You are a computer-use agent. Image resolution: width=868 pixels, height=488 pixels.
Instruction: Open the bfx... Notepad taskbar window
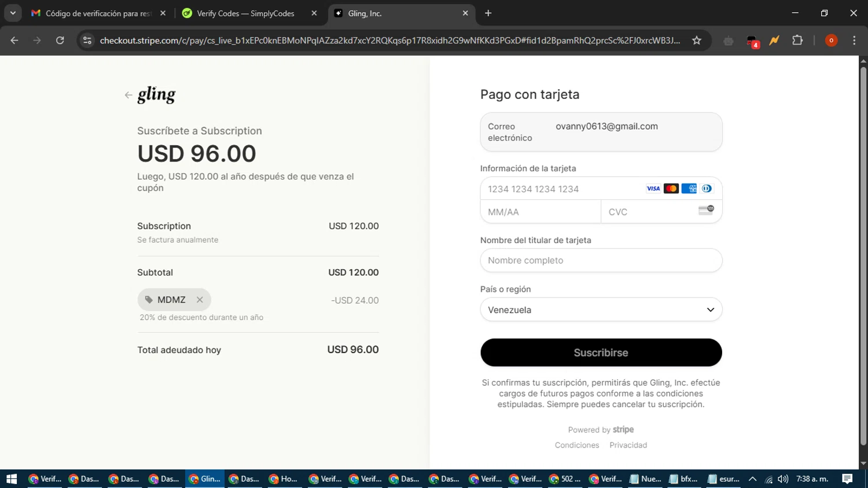685,479
